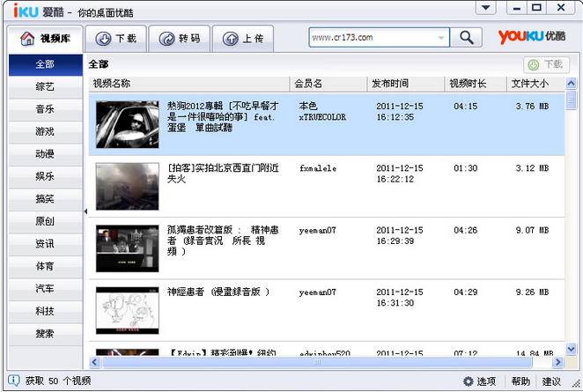Click thumbnail of 熱狗2012專輯 video
Image resolution: width=583 pixels, height=392 pixels.
(x=127, y=124)
